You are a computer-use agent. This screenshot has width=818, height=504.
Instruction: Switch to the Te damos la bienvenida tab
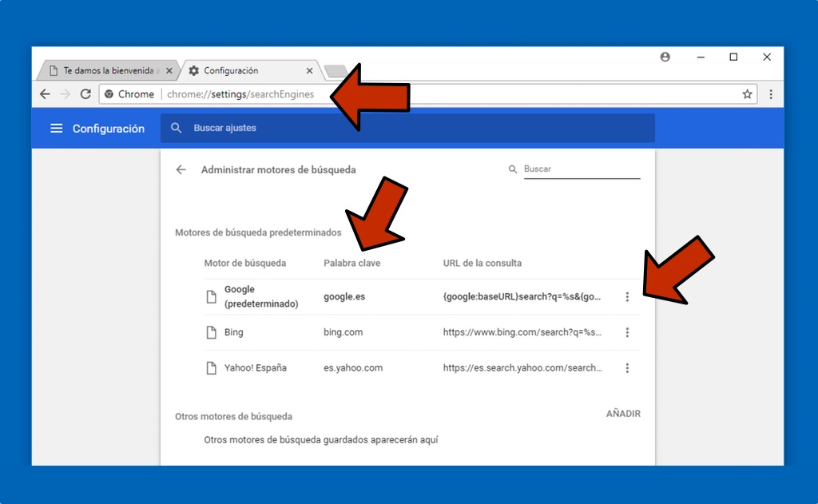(x=104, y=71)
